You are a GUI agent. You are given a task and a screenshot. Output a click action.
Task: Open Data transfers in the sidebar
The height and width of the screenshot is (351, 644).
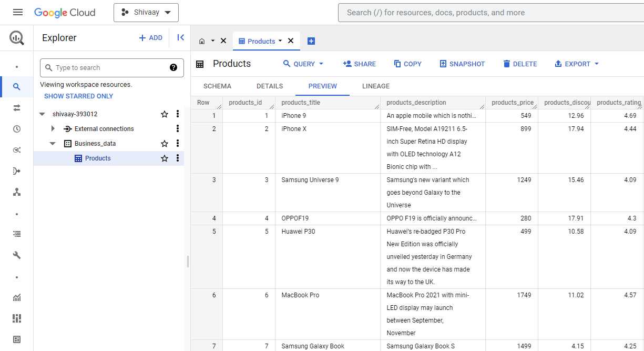pos(16,107)
